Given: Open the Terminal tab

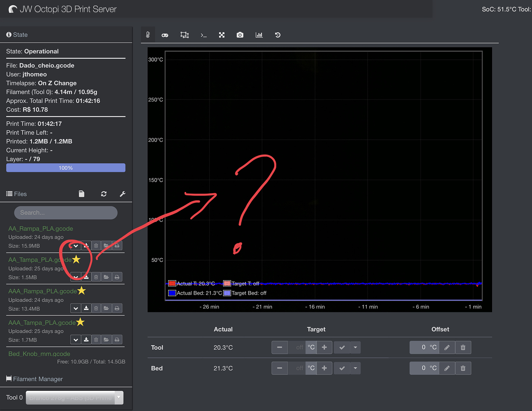Looking at the screenshot, I should pyautogui.click(x=204, y=35).
